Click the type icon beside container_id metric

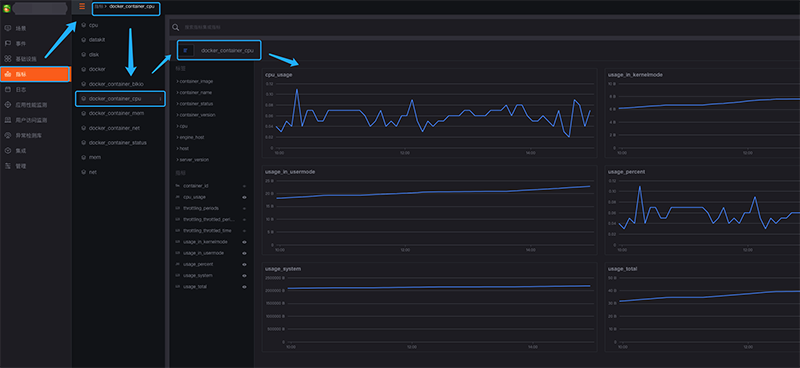[x=178, y=186]
